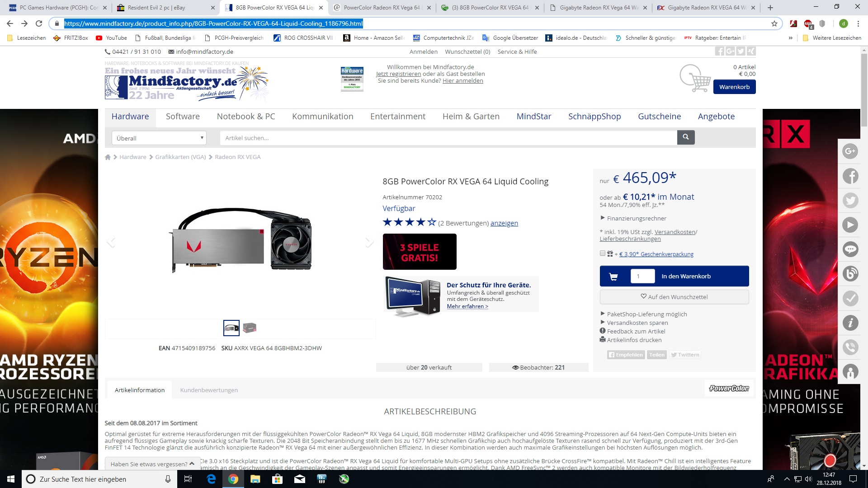Click the '3 SPIELE GRATIS!' banner
Viewport: 868px width, 488px height.
[x=420, y=252]
